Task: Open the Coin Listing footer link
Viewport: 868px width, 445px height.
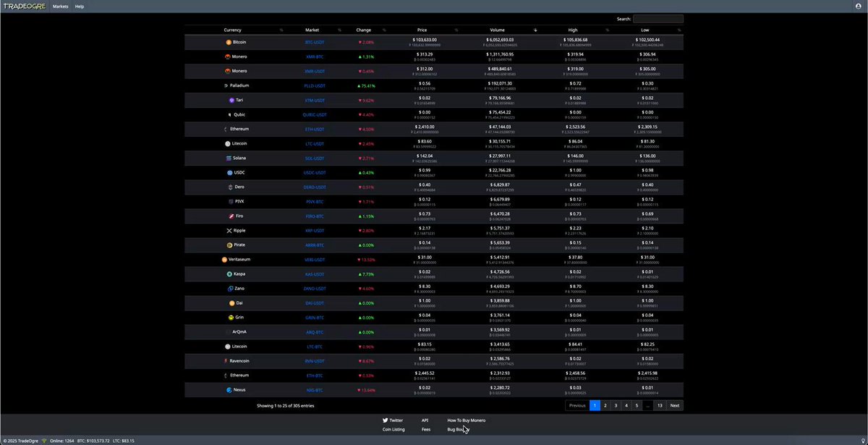Action: (x=393, y=429)
